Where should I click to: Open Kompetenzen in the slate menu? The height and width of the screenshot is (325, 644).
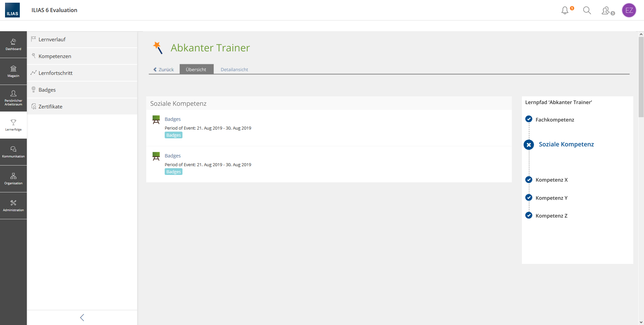tap(82, 56)
